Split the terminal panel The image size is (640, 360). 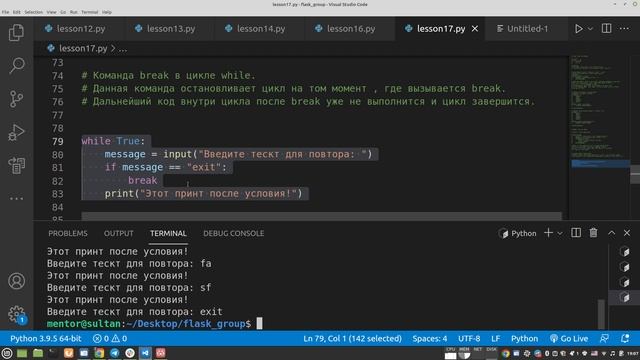tap(576, 233)
